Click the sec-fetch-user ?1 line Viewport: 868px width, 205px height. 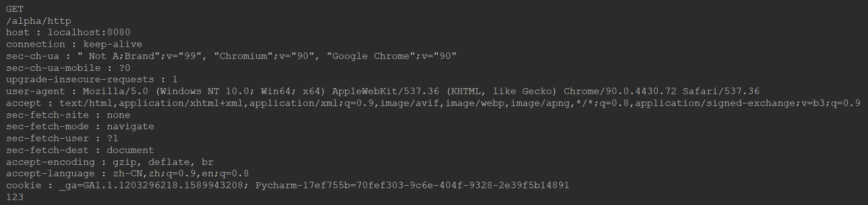[62, 138]
